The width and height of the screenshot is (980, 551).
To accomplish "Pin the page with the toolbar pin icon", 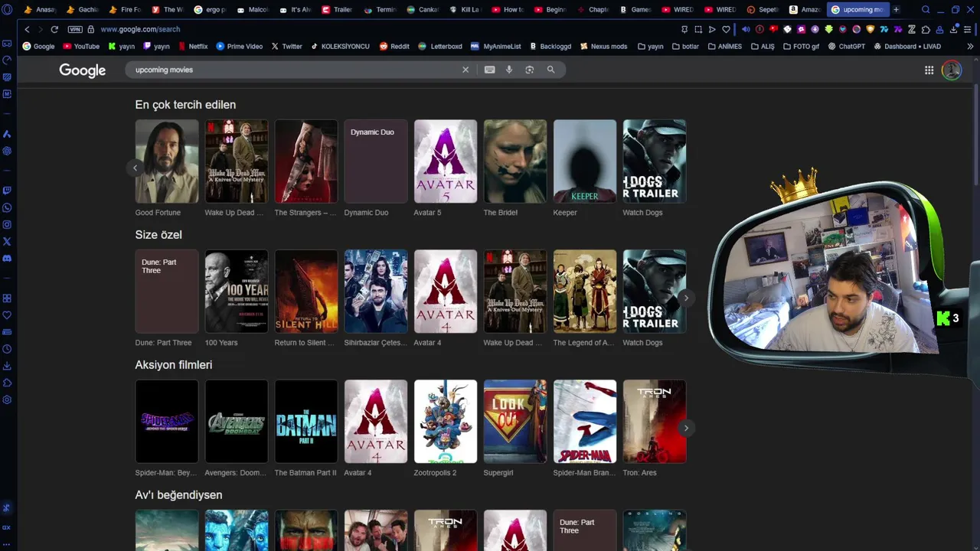I will pyautogui.click(x=684, y=29).
